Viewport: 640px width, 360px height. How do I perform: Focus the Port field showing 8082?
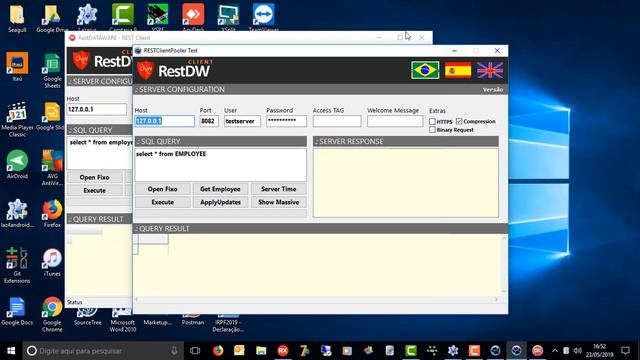tap(209, 121)
